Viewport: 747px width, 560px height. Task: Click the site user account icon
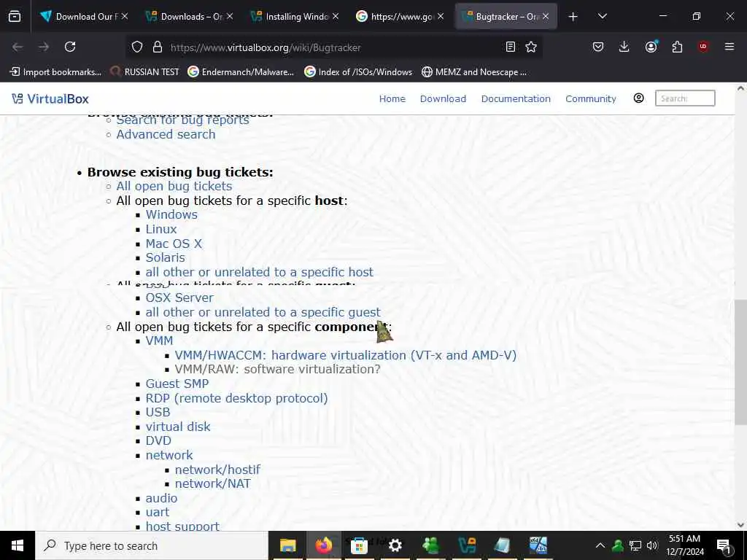(639, 98)
